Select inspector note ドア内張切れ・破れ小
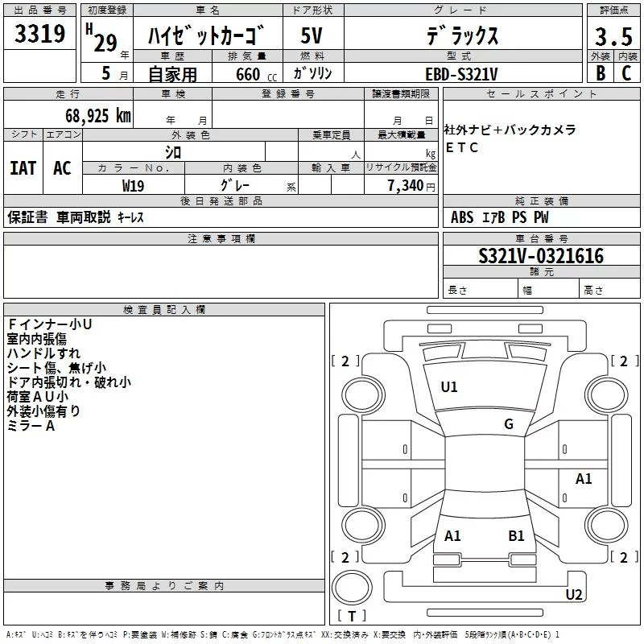The image size is (644, 644). pyautogui.click(x=69, y=382)
